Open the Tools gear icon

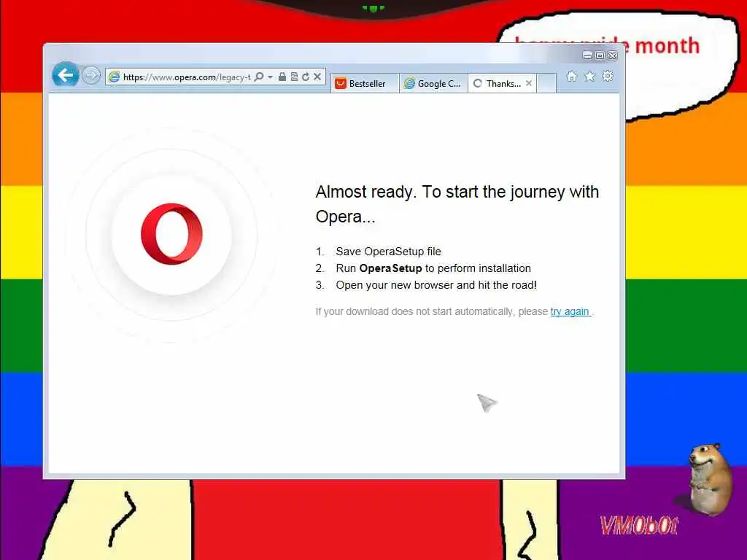[x=608, y=76]
